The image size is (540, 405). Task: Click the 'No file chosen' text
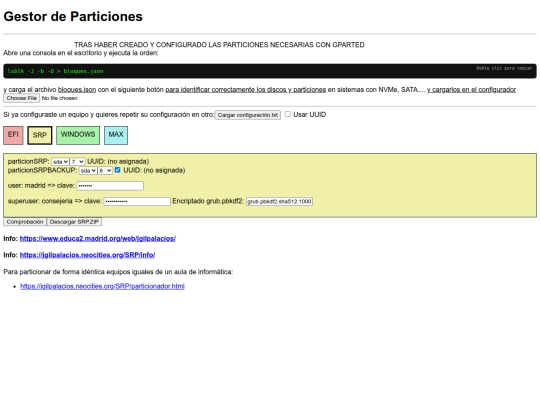pos(60,98)
